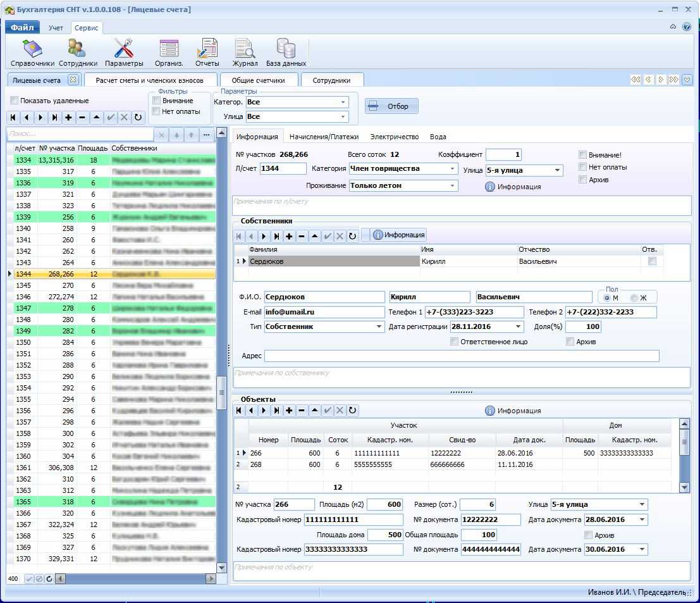700x603 pixels.
Task: Click the Адрес input field
Action: point(462,356)
